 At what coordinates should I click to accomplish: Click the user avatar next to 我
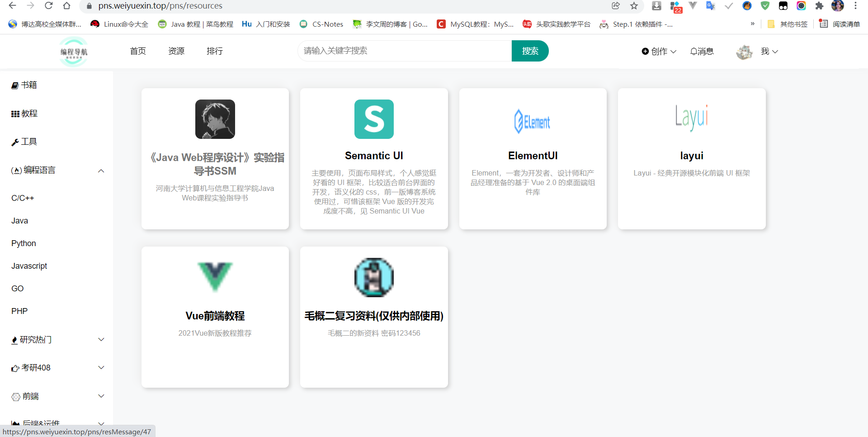coord(744,52)
